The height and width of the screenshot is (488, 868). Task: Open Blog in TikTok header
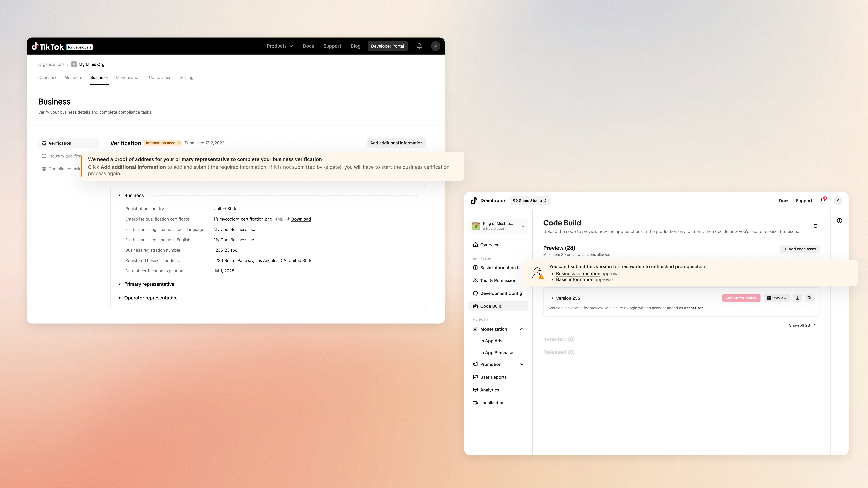click(355, 46)
